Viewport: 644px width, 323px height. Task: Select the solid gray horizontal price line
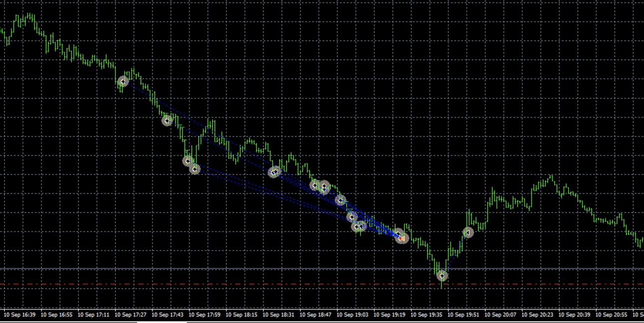322,269
